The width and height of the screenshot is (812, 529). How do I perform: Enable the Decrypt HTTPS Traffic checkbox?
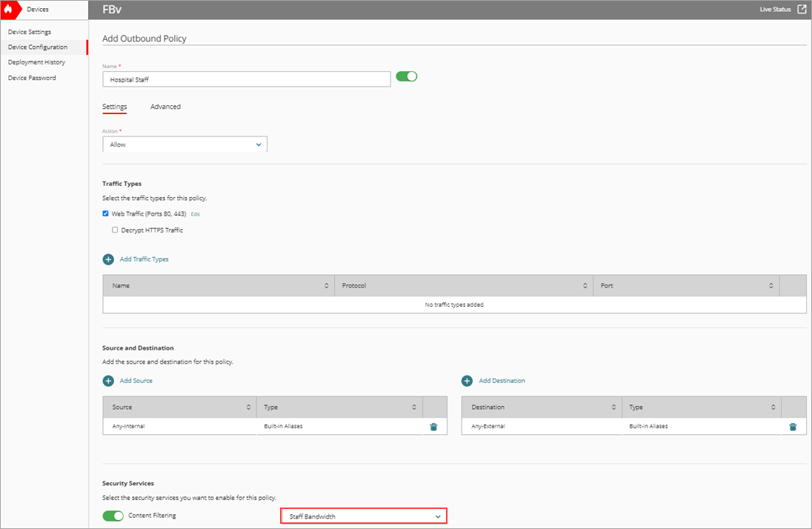[115, 230]
